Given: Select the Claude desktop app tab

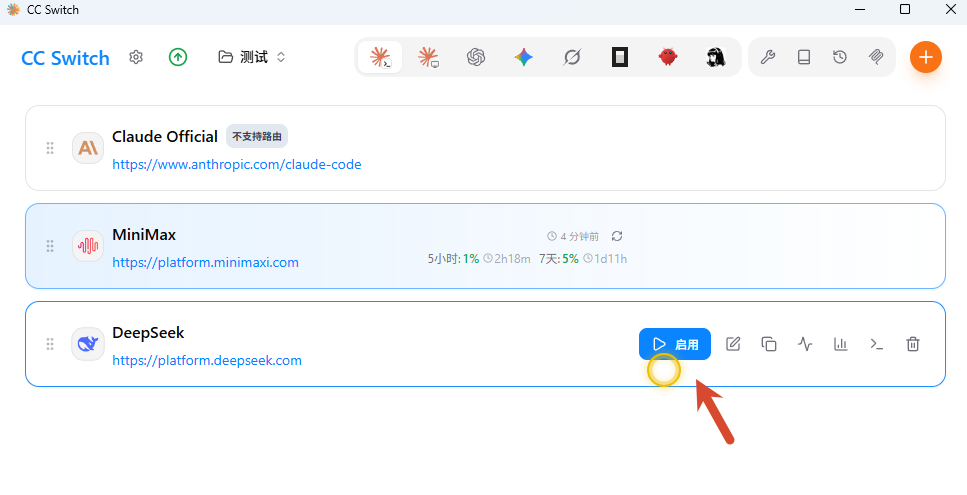Looking at the screenshot, I should click(x=428, y=57).
